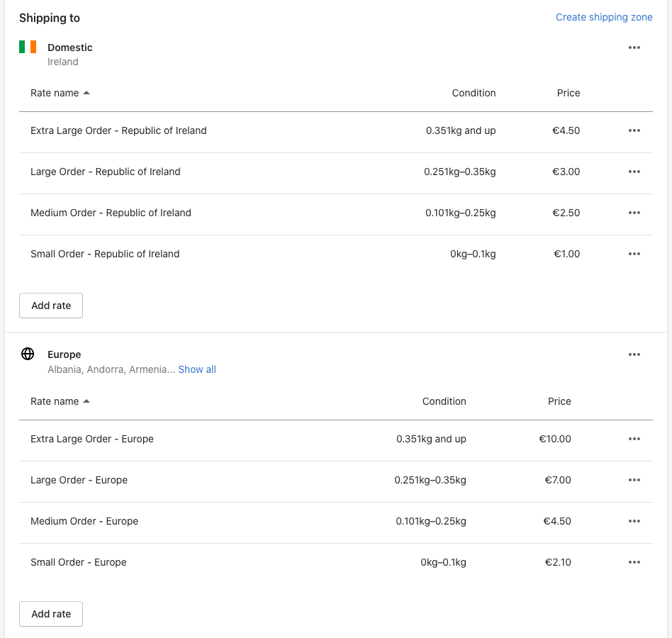Click the Europe zone name
The image size is (672, 638).
(65, 354)
